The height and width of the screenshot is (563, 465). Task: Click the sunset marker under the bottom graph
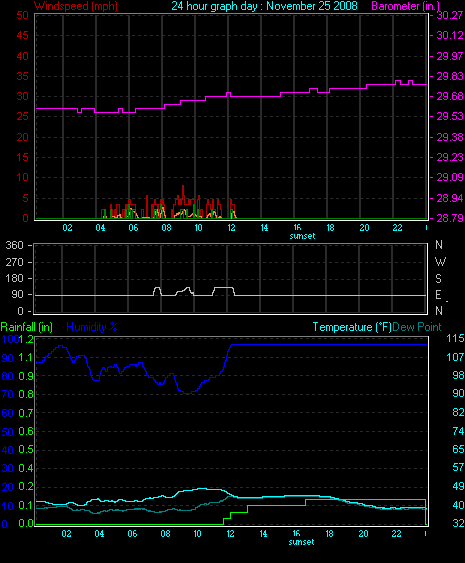point(301,542)
